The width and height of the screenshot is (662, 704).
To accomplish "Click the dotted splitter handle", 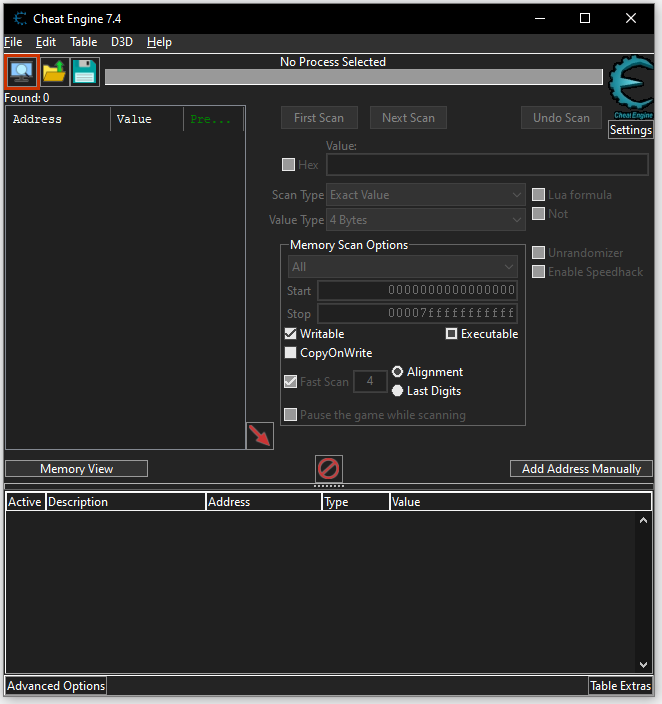I will [329, 486].
